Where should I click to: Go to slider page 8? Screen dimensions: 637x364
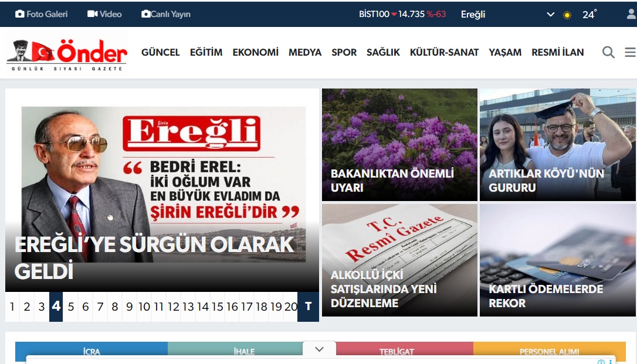[114, 307]
